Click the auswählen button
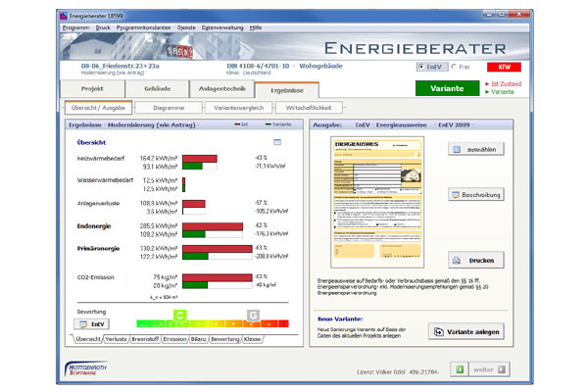Image resolution: width=588 pixels, height=392 pixels. pos(476,149)
